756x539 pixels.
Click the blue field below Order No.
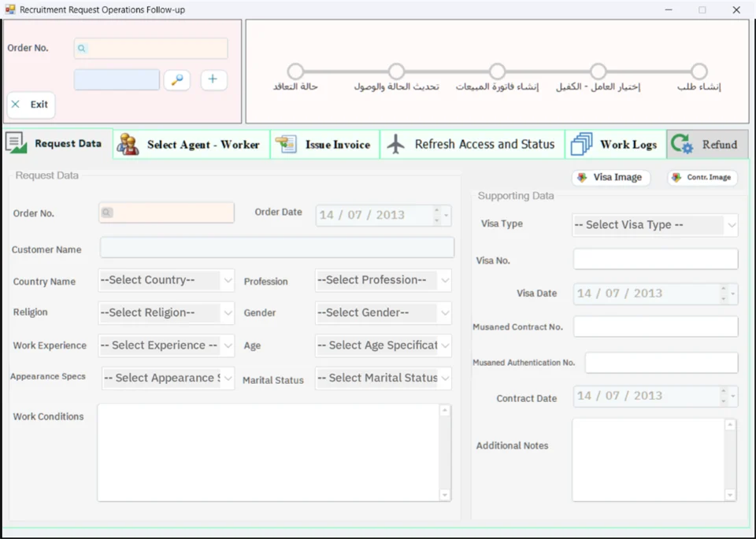pos(117,79)
